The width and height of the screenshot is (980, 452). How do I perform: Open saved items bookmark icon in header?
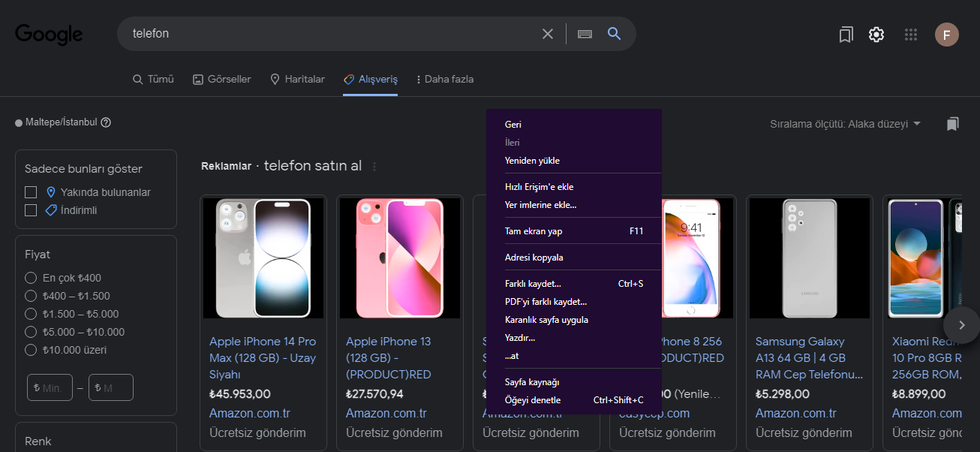tap(846, 35)
